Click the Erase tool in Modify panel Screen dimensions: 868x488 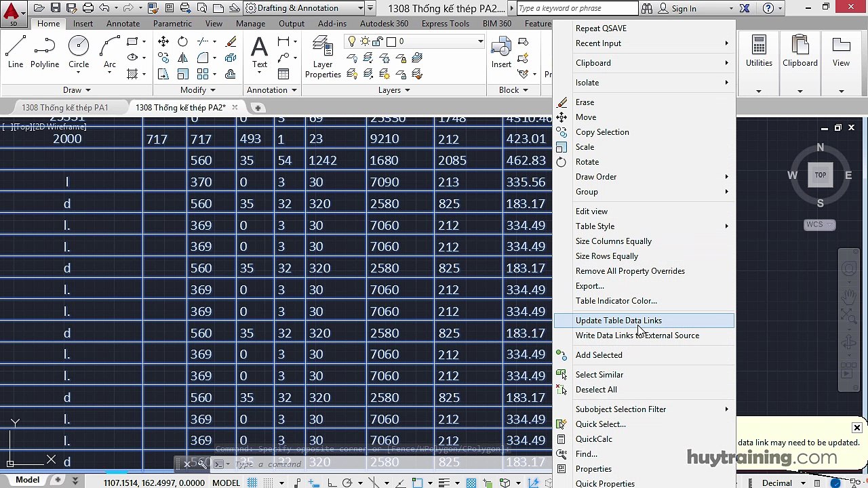coord(231,41)
